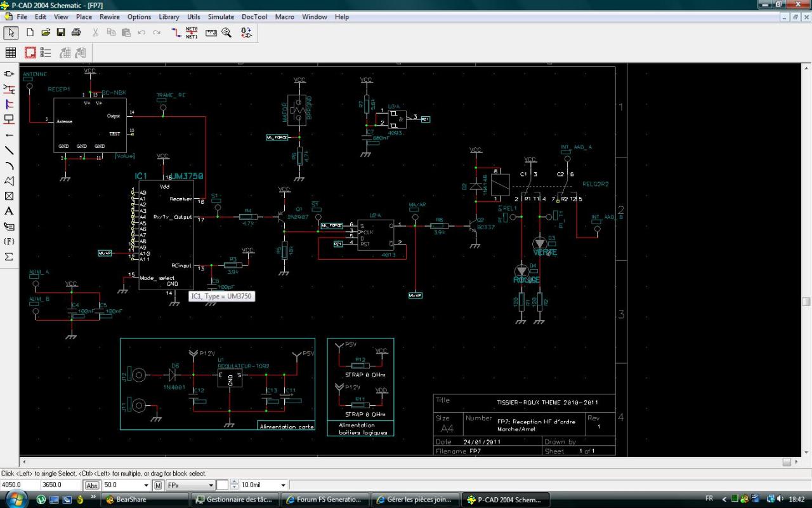
Task: Switch to Gérer les pièces jointes taskbar window
Action: point(415,500)
